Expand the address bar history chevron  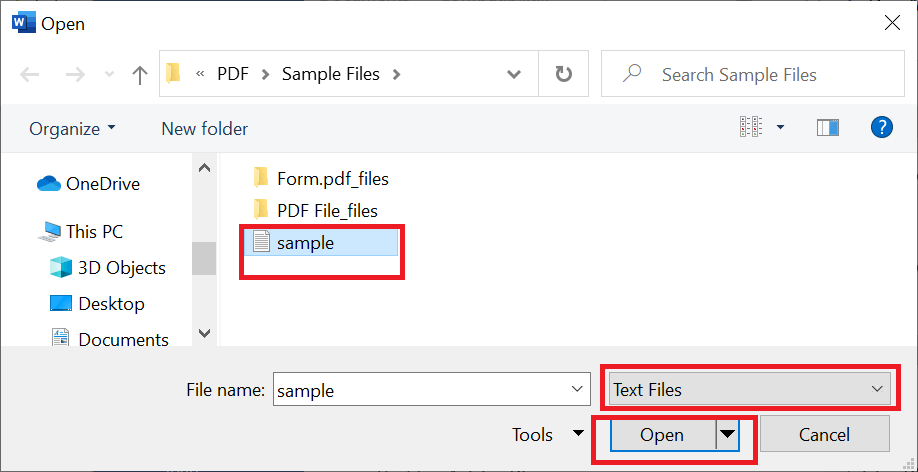pos(513,74)
